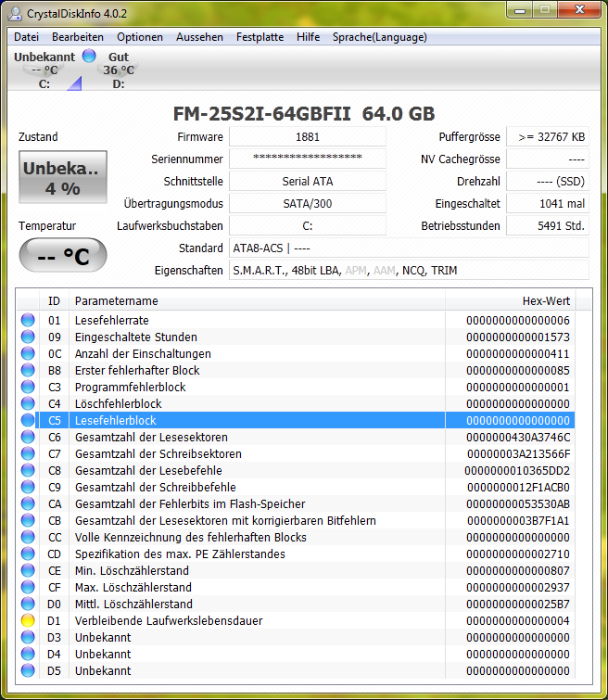Click the Übertragungsmodus value SATA/300
Viewport: 608px width, 700px height.
(x=308, y=203)
